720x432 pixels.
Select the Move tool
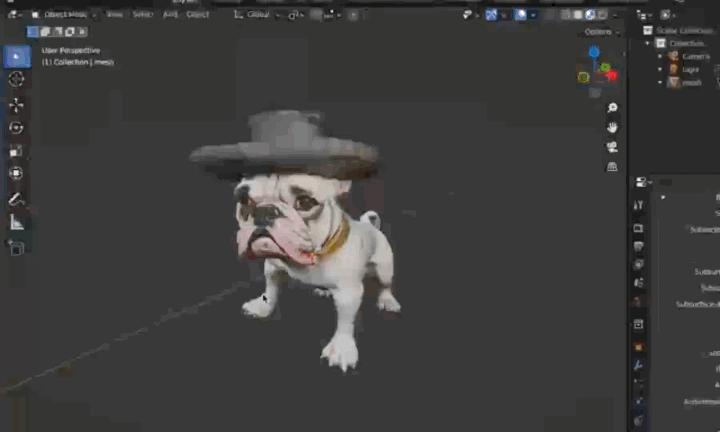[x=17, y=105]
